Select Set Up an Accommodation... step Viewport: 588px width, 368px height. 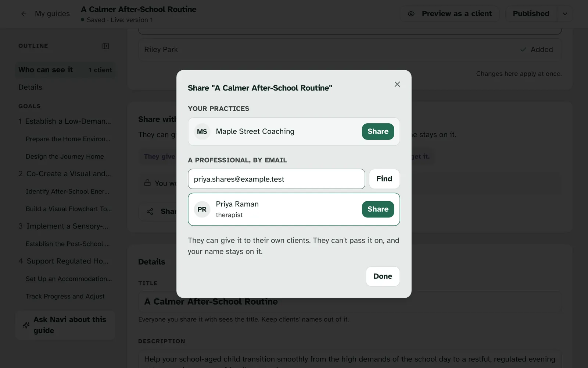69,279
